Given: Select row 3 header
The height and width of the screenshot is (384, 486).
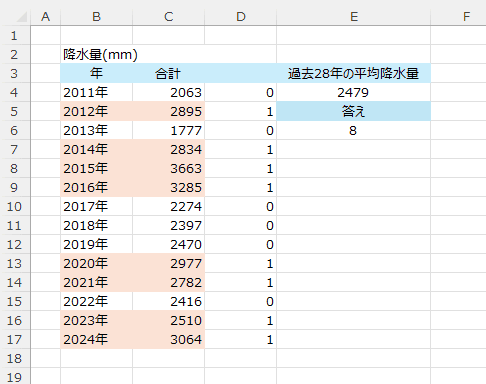Looking at the screenshot, I should click(x=14, y=73).
